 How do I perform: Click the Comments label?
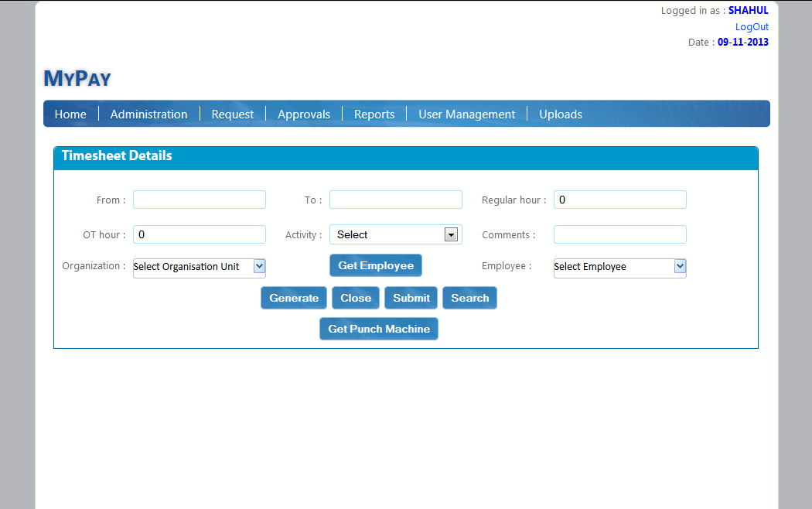point(509,235)
